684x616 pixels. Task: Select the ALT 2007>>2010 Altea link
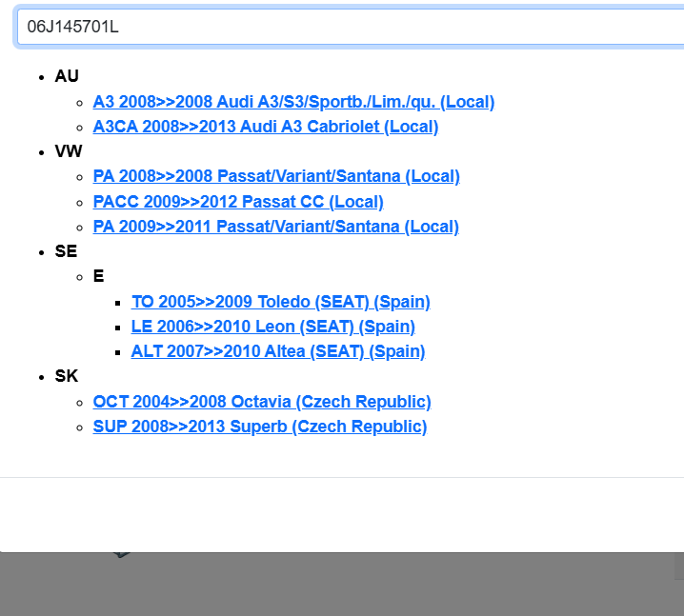click(277, 351)
